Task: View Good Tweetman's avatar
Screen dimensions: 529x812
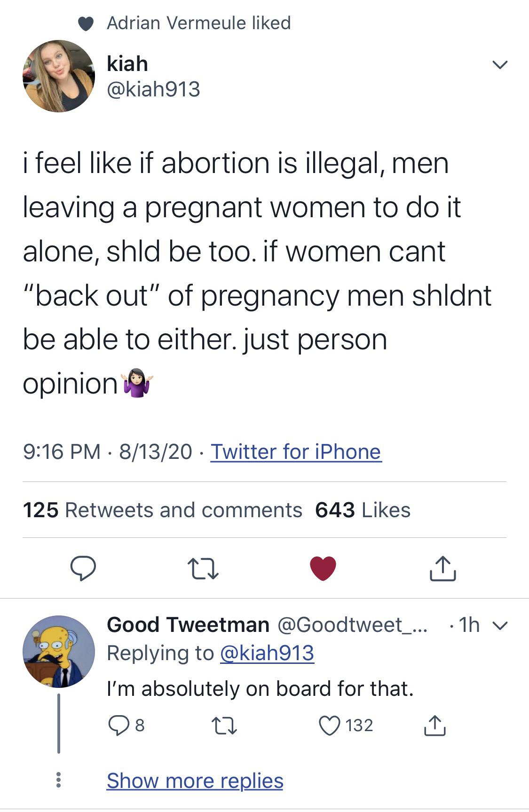Action: point(59,651)
